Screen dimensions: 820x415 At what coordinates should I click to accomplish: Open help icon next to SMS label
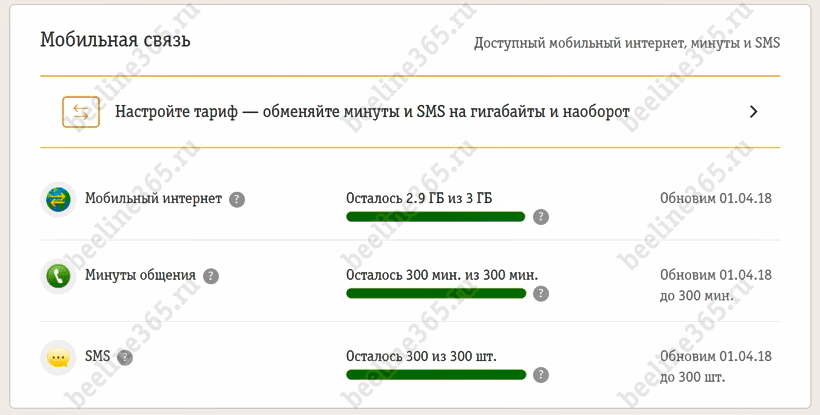pos(125,356)
